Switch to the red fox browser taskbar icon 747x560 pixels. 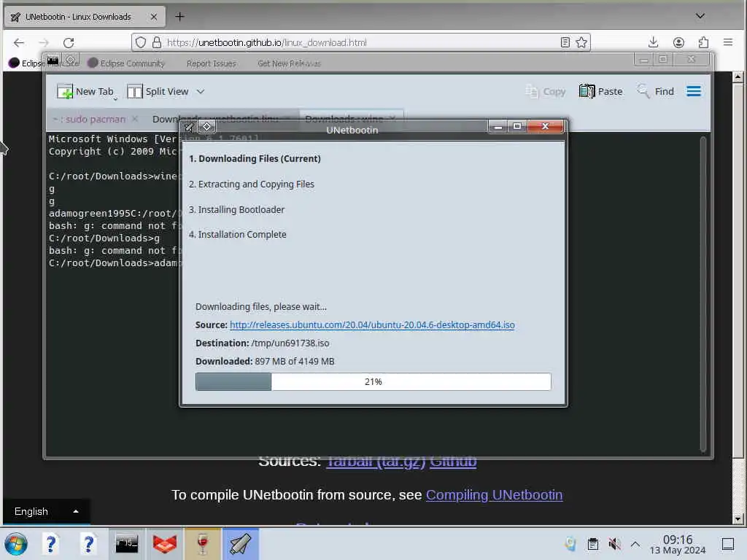pyautogui.click(x=164, y=544)
